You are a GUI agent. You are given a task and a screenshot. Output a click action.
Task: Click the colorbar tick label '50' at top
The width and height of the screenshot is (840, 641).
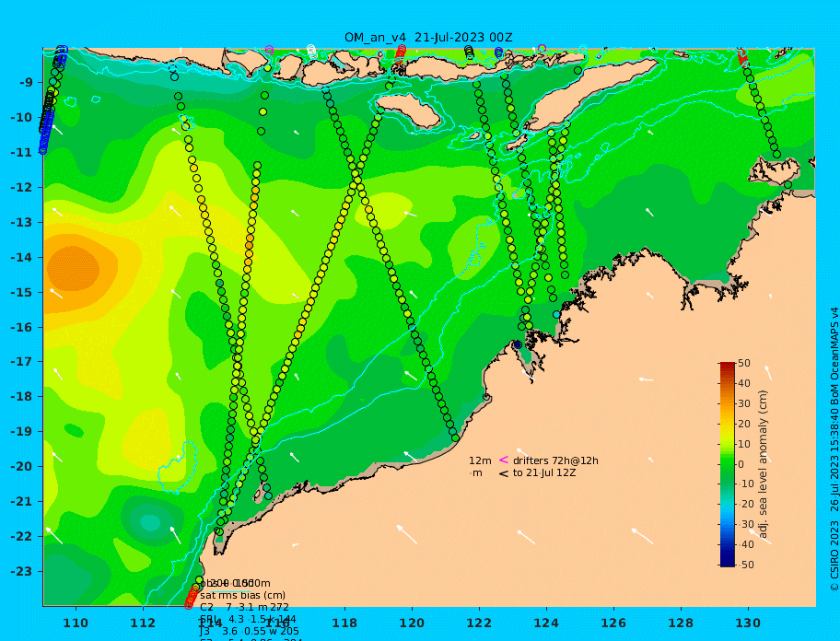tap(744, 363)
